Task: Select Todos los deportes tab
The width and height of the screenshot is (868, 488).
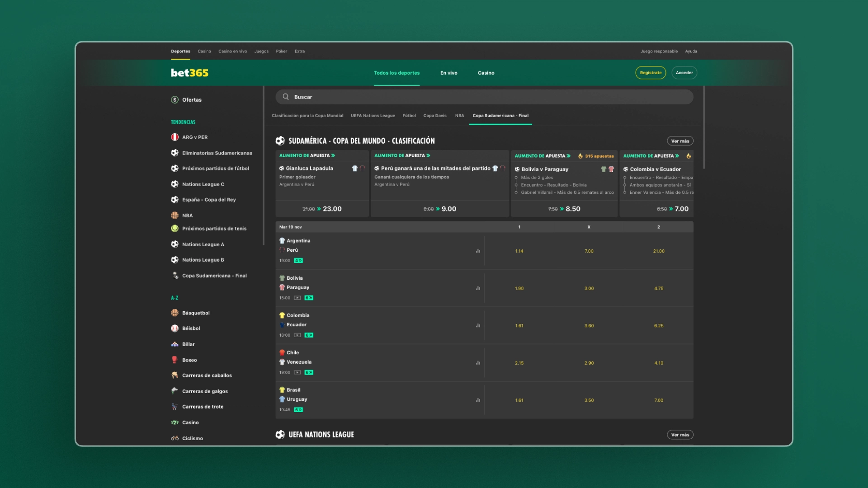Action: click(x=396, y=73)
